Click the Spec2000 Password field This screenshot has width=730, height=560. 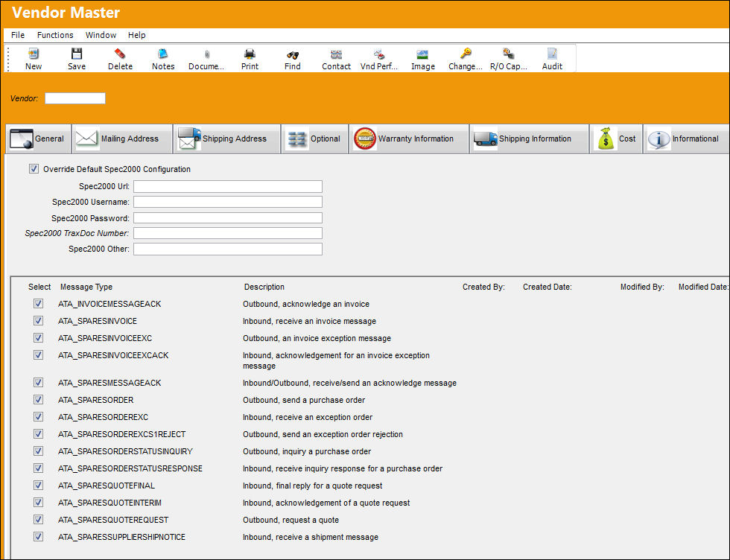(228, 218)
